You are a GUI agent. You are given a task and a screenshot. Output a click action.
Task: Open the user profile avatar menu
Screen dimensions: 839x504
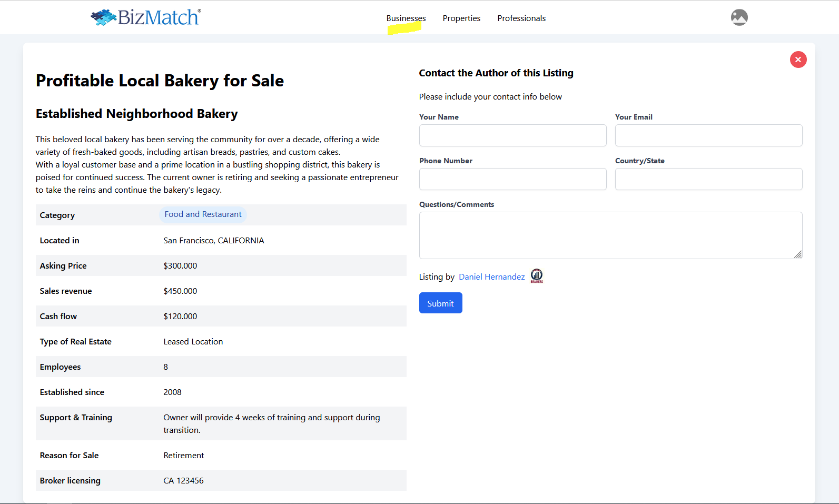739,17
